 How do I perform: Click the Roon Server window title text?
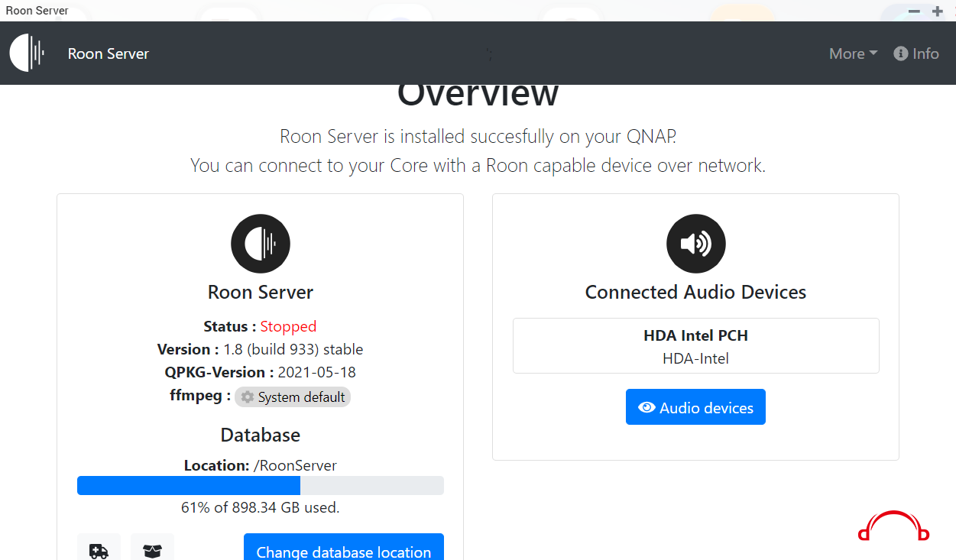[x=37, y=11]
